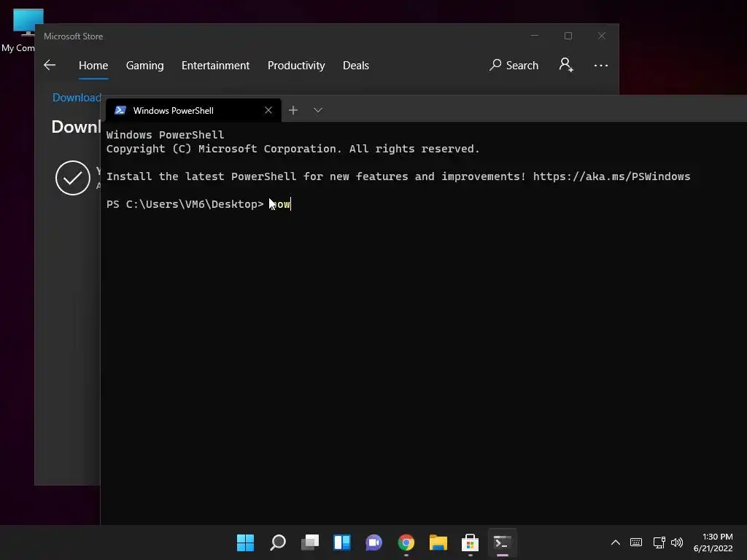This screenshot has width=747, height=560.
Task: Expand the terminal profiles dropdown
Action: [318, 111]
